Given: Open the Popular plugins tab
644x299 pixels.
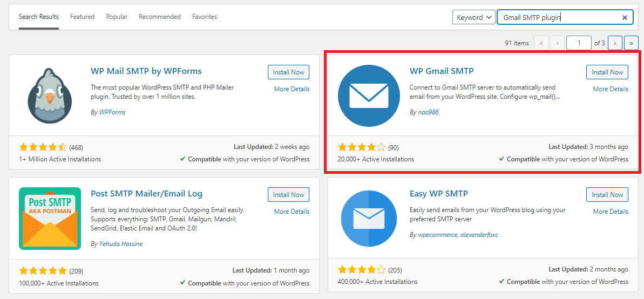Looking at the screenshot, I should pos(117,17).
